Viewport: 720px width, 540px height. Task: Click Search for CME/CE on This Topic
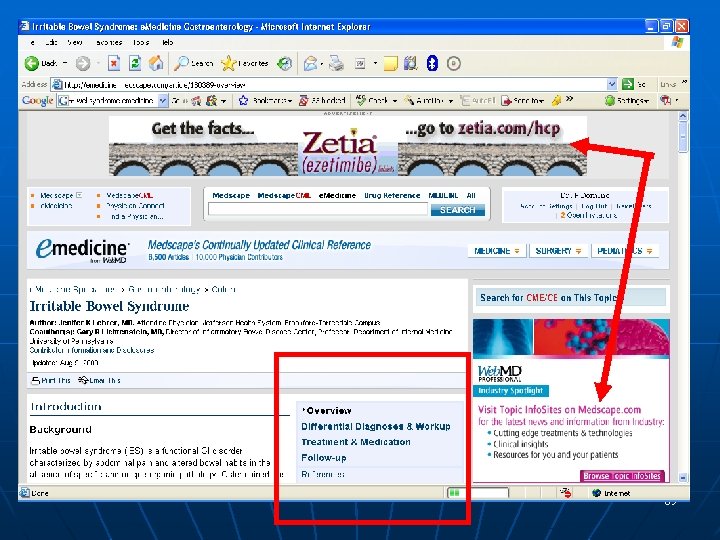570,298
